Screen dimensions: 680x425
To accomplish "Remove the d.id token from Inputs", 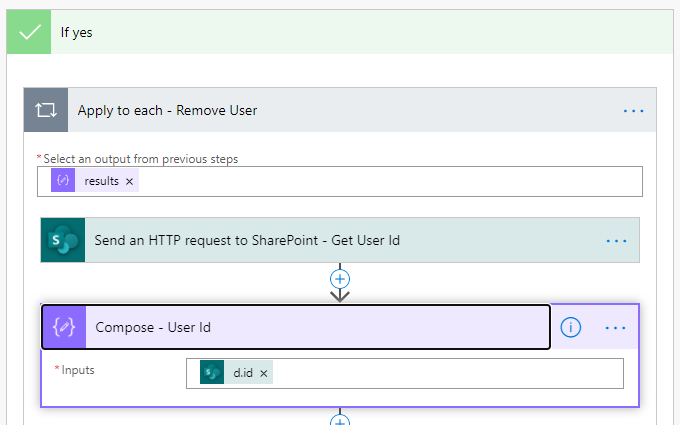I will (x=264, y=373).
